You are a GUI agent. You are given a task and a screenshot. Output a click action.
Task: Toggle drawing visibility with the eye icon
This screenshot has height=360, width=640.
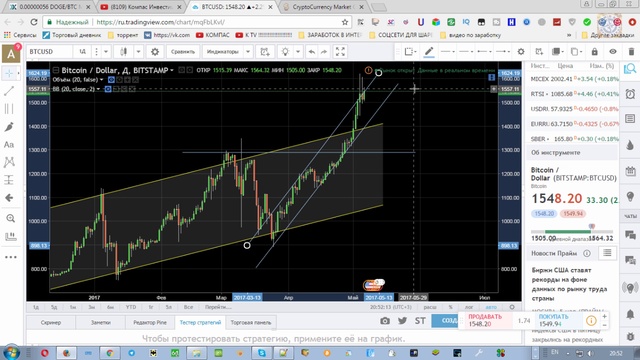tap(613, 51)
